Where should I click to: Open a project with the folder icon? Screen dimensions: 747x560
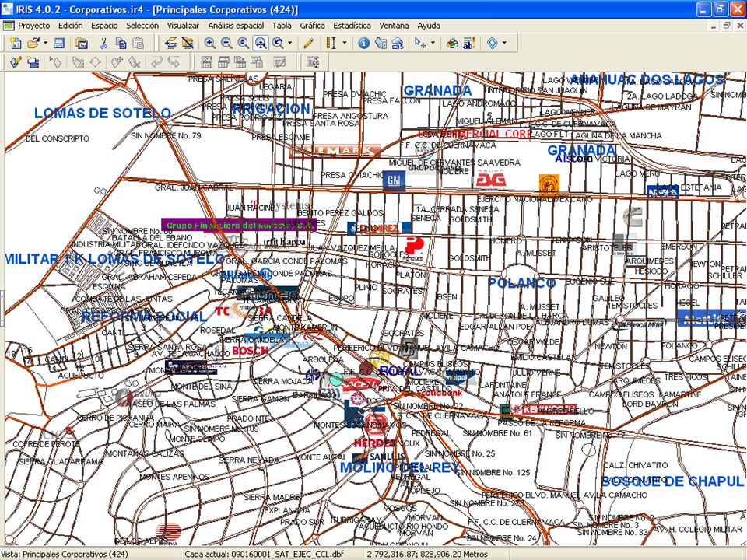[33, 44]
